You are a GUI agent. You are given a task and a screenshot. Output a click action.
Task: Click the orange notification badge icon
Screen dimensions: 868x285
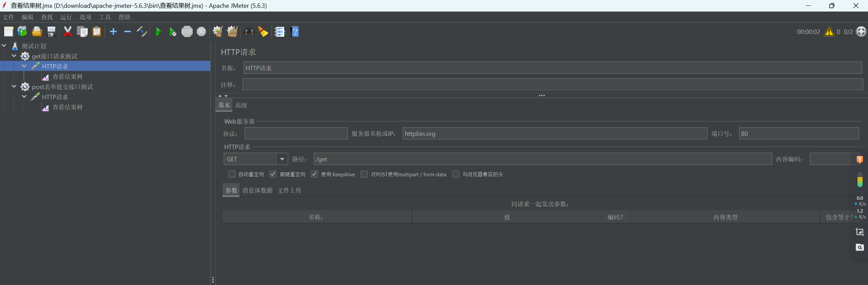click(x=860, y=159)
